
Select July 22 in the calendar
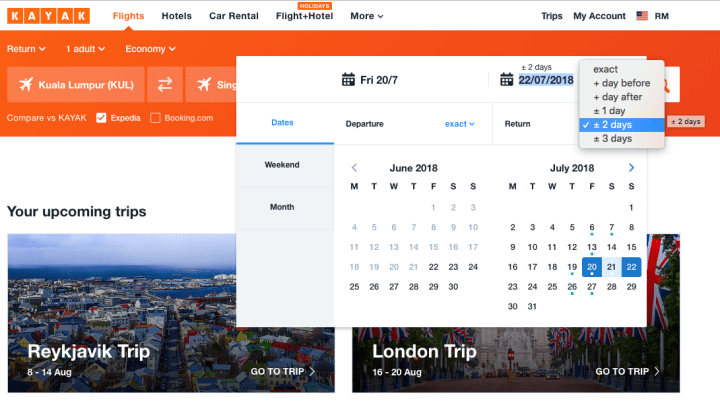point(631,267)
